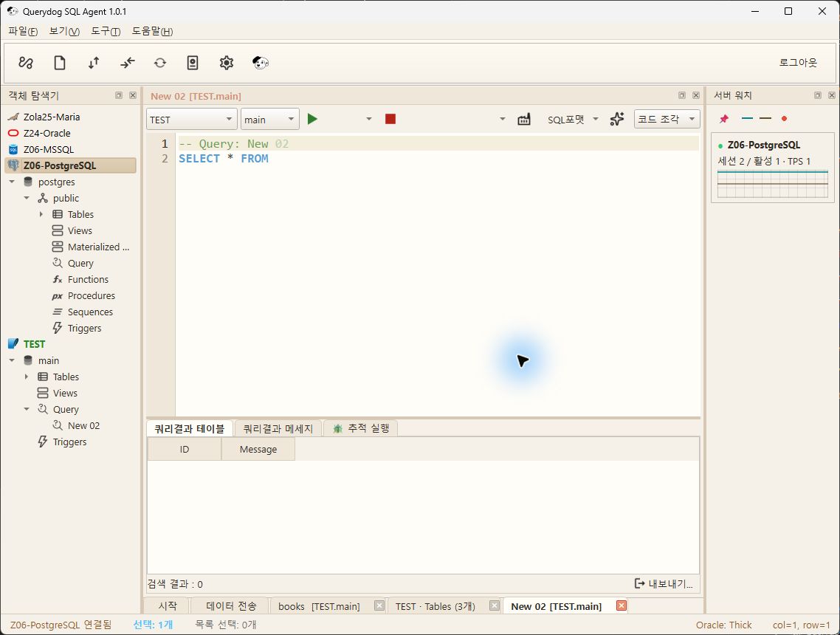The height and width of the screenshot is (635, 840).
Task: Close the 객체 탐색기 panel
Action: coord(133,95)
